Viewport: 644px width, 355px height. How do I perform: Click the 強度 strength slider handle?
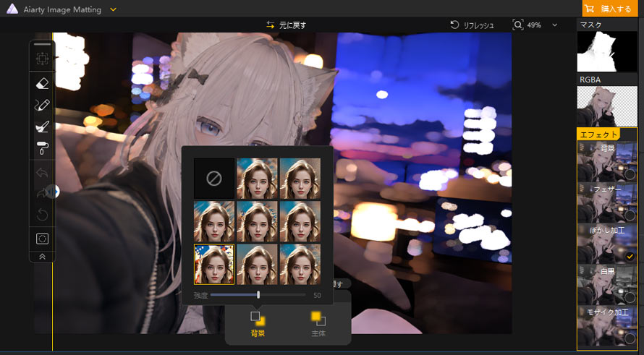coord(258,295)
